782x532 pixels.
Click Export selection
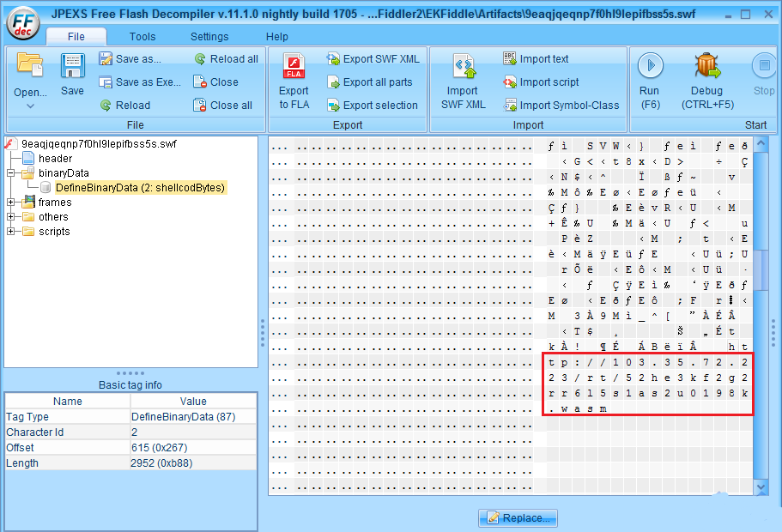point(373,106)
